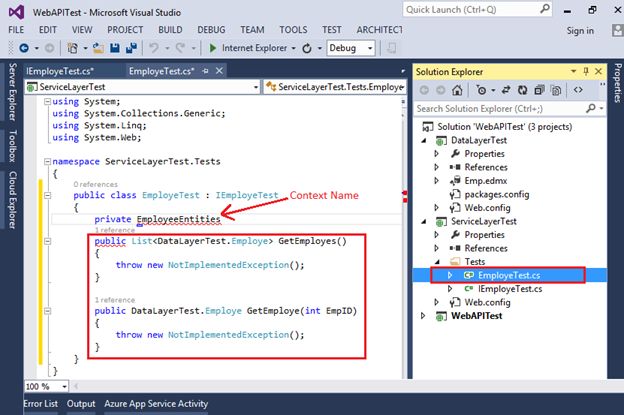Pin the Solution Explorer panel
This screenshot has height=415, width=624.
coord(586,71)
